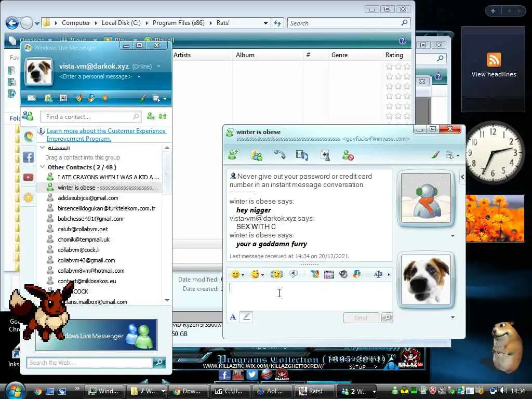The image size is (532, 399).
Task: Click the sort contacts arrows icon
Action: (163, 116)
